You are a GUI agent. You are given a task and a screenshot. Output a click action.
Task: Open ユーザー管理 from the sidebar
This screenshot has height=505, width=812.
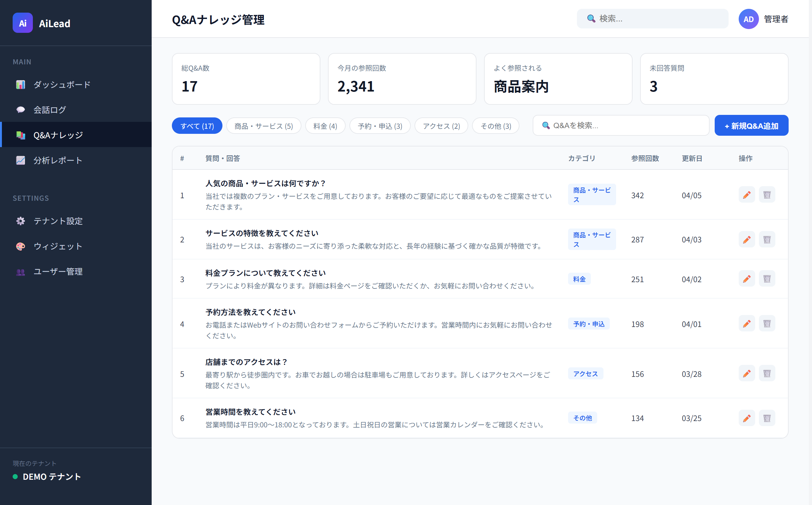coord(58,271)
